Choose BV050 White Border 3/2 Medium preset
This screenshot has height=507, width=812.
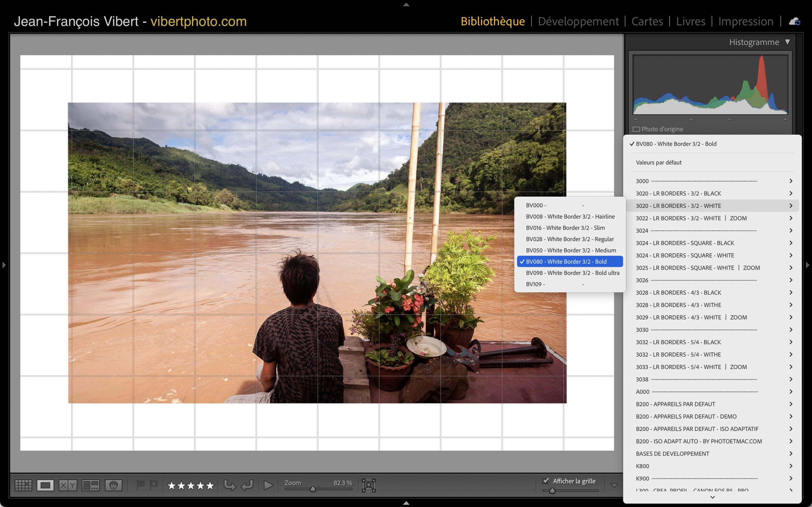[x=570, y=250]
